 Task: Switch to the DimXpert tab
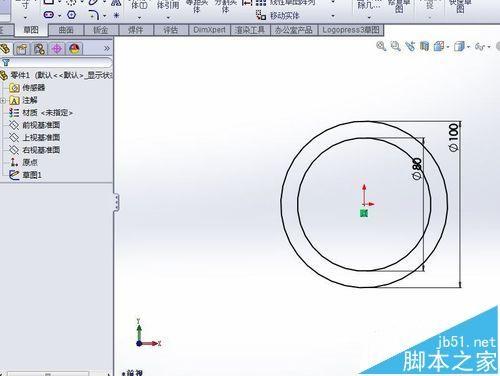click(209, 30)
